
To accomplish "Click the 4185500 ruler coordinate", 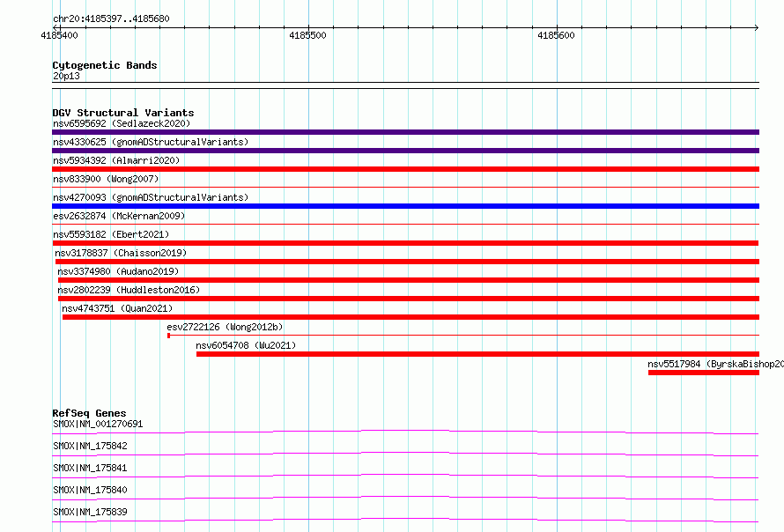I will [307, 35].
